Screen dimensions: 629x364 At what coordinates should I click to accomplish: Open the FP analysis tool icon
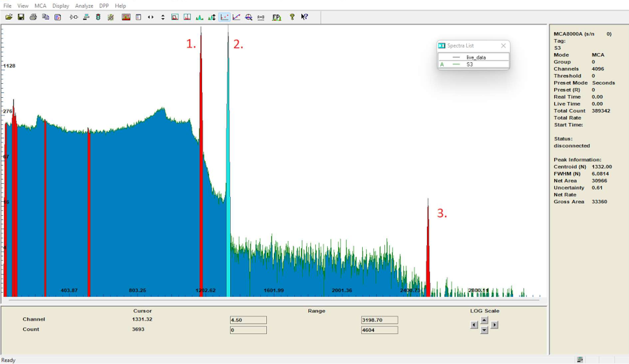tap(277, 17)
